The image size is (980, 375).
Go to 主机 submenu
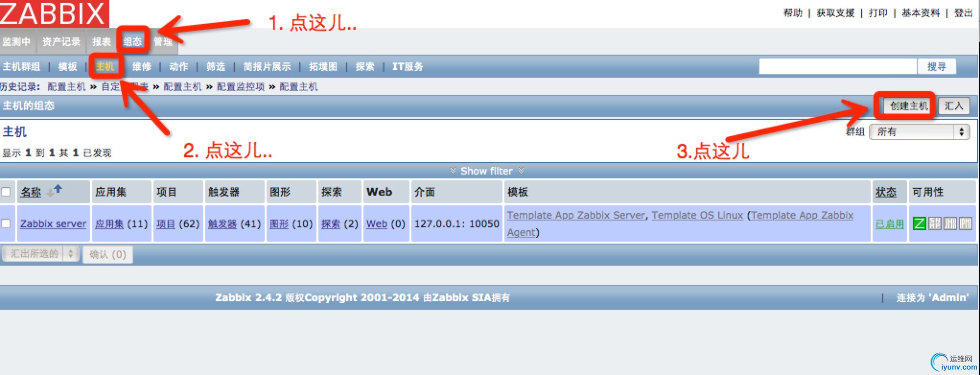pyautogui.click(x=105, y=67)
